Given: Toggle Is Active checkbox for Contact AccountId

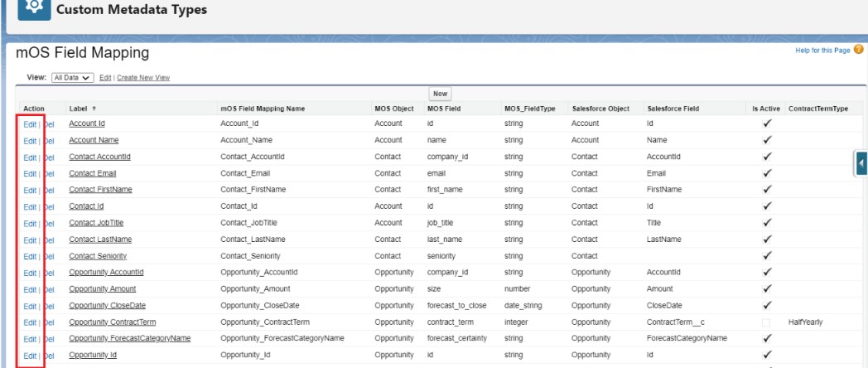Looking at the screenshot, I should point(767,157).
